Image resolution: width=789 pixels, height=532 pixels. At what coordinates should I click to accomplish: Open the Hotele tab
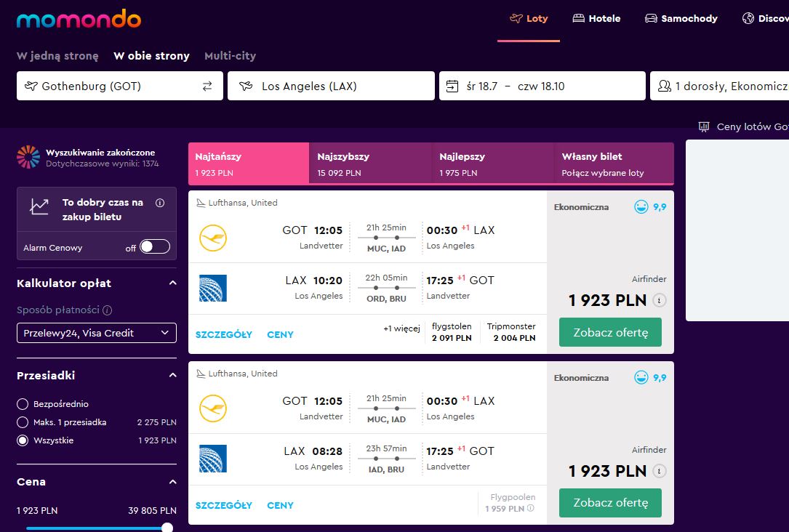click(x=596, y=19)
